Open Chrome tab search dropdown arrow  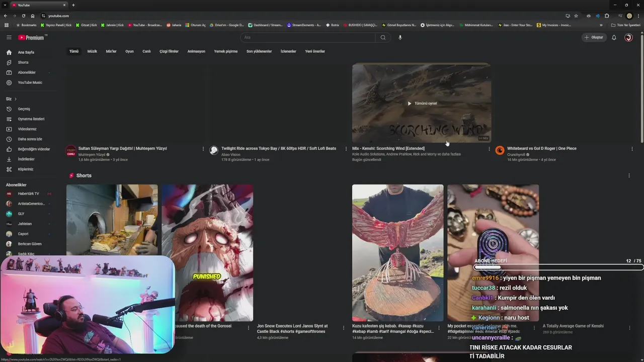(5, 5)
